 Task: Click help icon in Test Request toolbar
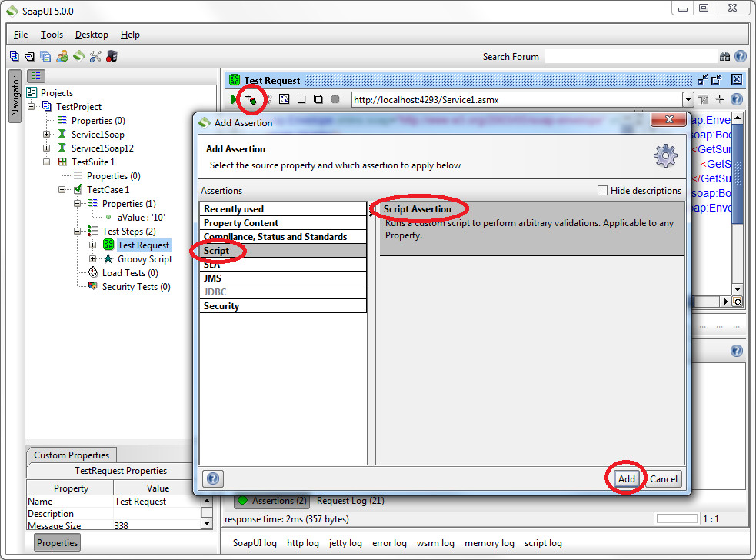coord(737,99)
